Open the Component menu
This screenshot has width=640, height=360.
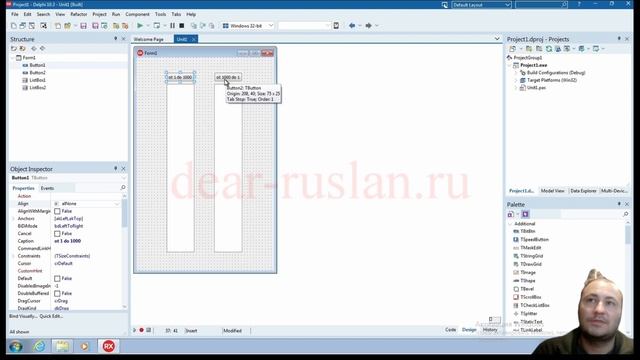[137, 14]
